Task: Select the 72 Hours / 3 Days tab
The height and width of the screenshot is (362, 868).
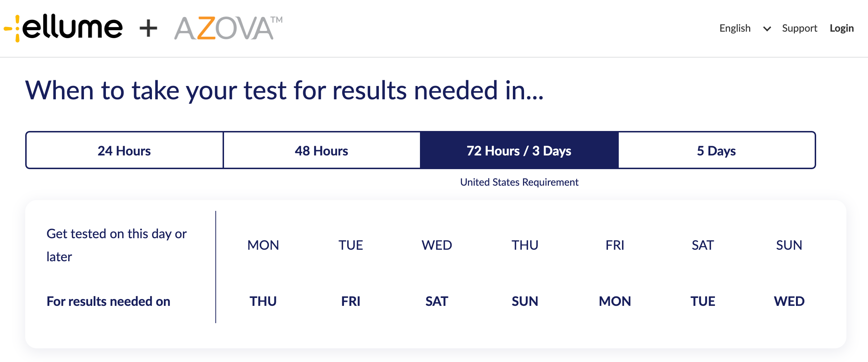Action: point(519,150)
